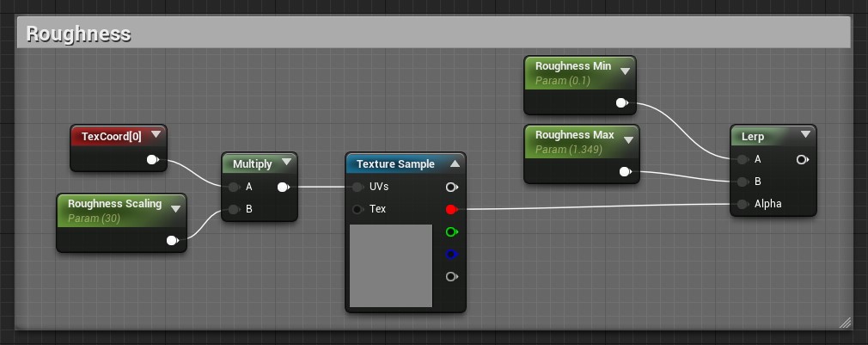Screen dimensions: 868x345
Task: Click the Param (30) value text
Action: 95,219
